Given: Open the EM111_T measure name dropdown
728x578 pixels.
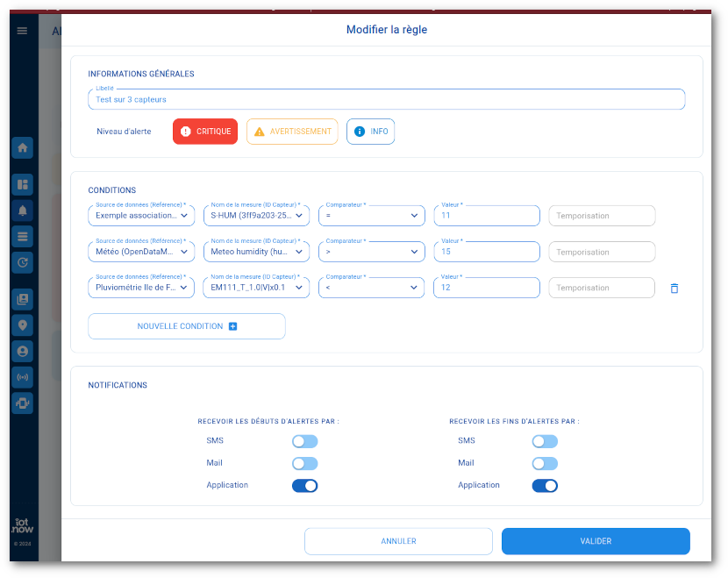Looking at the screenshot, I should click(256, 288).
